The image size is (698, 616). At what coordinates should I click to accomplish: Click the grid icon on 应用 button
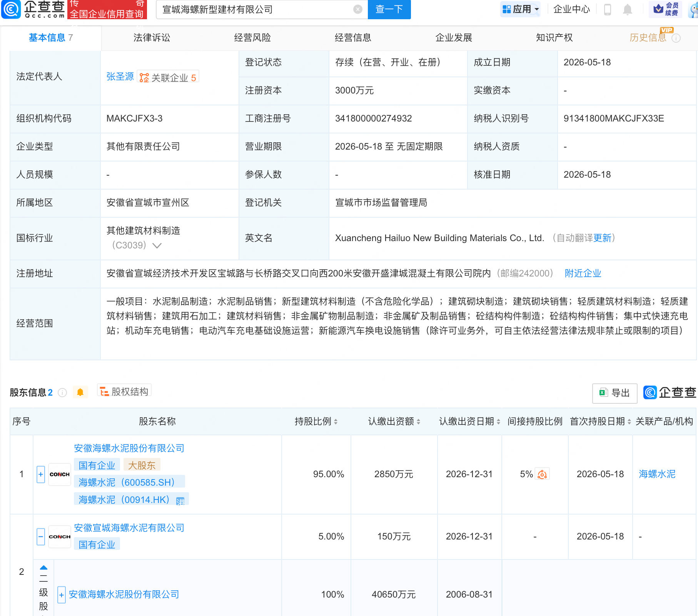click(x=507, y=9)
